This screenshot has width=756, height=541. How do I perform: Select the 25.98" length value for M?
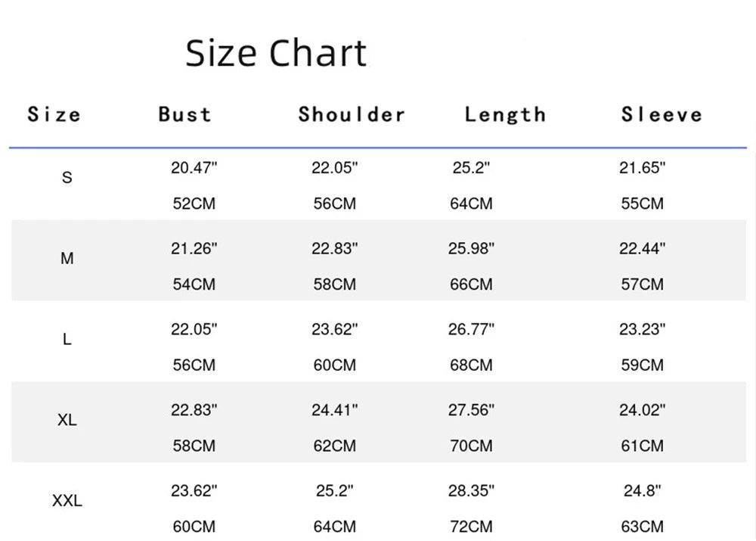(x=471, y=249)
